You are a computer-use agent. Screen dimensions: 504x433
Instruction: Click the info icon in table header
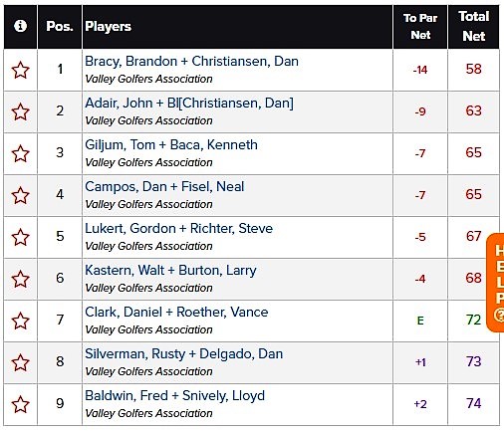20,26
